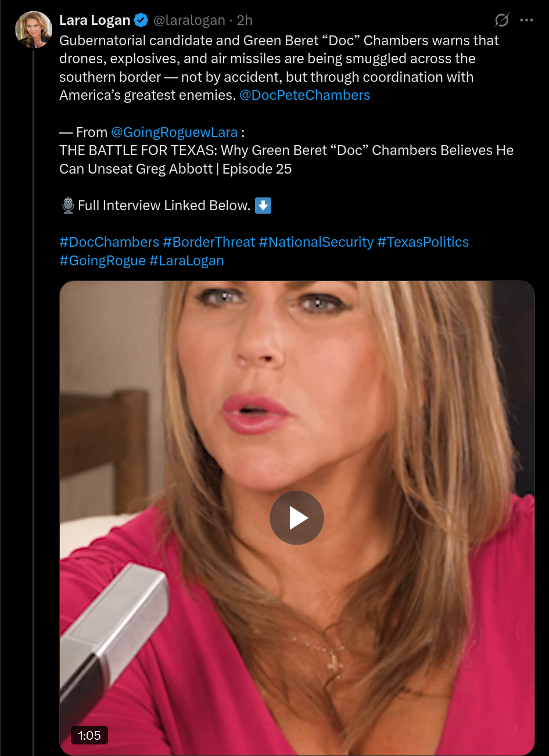
Task: Click the video thumbnail image
Action: (297, 519)
